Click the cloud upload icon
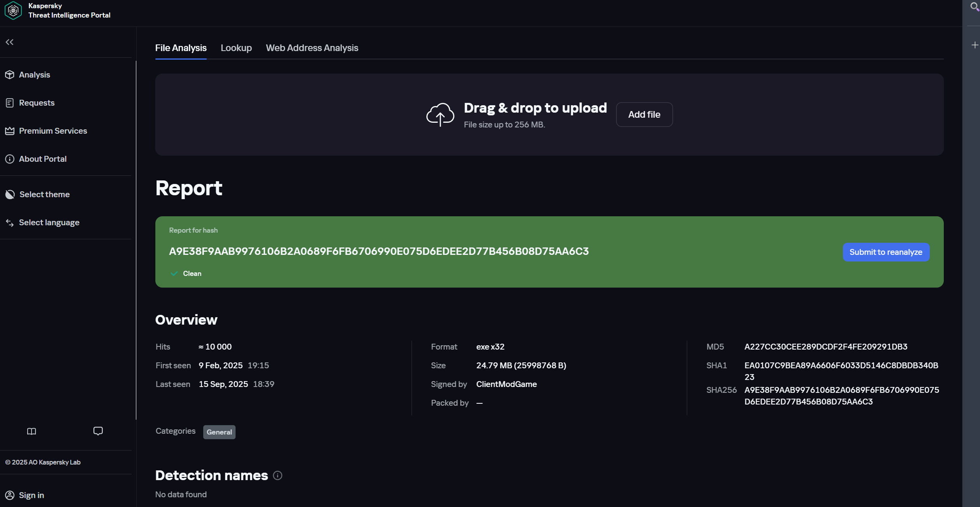Image resolution: width=980 pixels, height=507 pixels. 440,115
